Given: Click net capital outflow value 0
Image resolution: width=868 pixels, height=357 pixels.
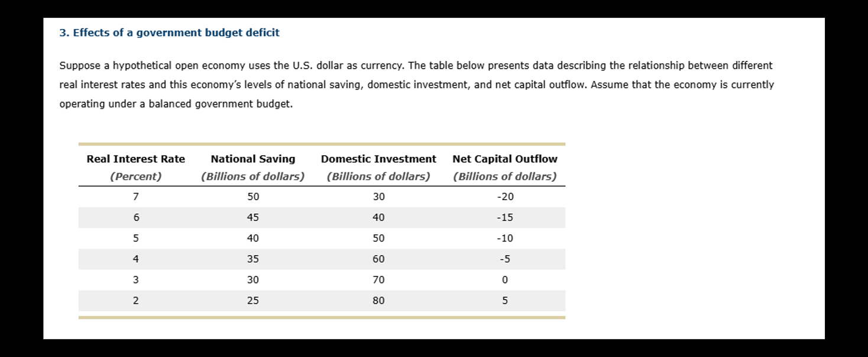Looking at the screenshot, I should tap(505, 279).
